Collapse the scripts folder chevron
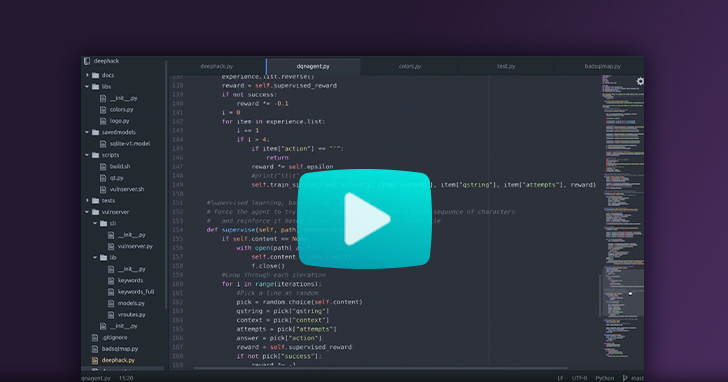728x382 pixels. (87, 155)
